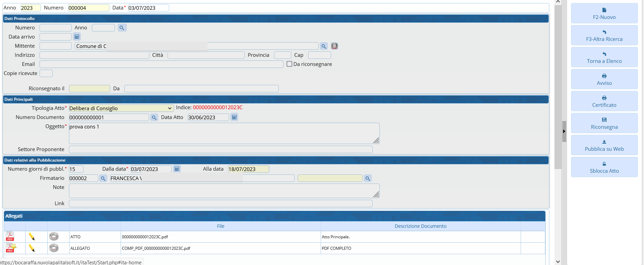Screen dimensions: 644x265
Task: Search by Numero Documento magnifier icon
Action: (154, 118)
